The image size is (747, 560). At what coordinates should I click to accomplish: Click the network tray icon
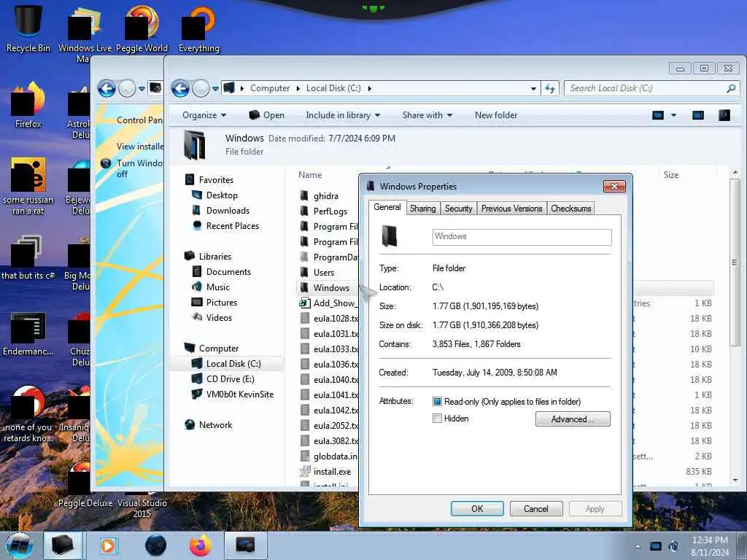click(x=656, y=546)
